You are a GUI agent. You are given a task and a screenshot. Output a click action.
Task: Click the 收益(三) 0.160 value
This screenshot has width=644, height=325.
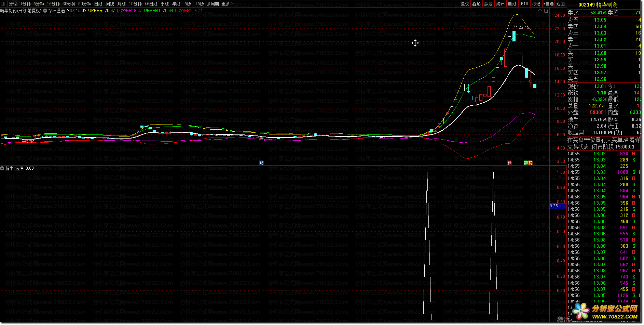pos(600,133)
